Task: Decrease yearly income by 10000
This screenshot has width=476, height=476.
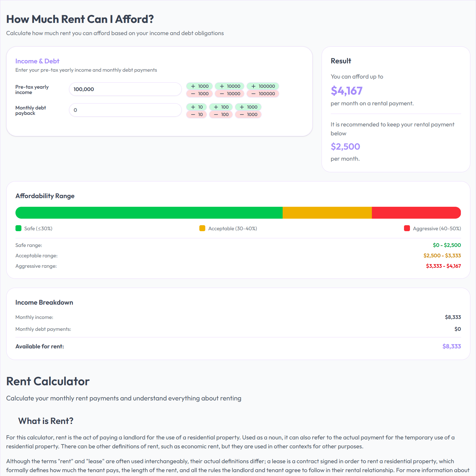Action: 229,93
